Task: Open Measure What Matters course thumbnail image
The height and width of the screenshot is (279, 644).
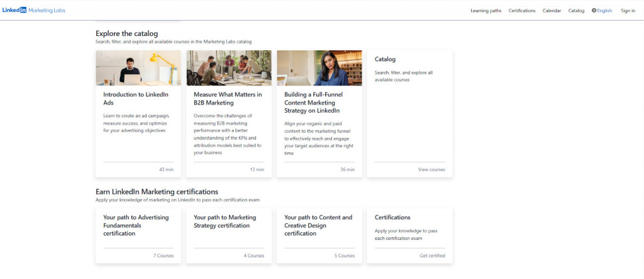Action: pos(229,68)
